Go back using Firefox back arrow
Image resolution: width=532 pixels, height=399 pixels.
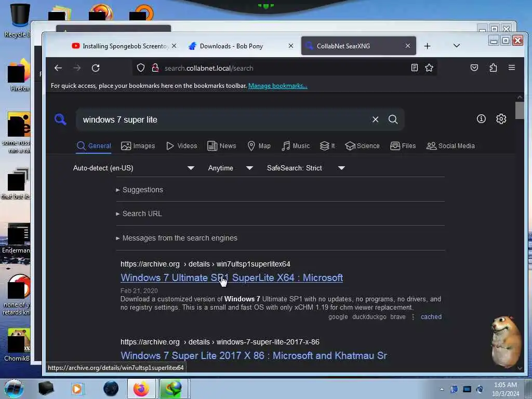click(58, 68)
